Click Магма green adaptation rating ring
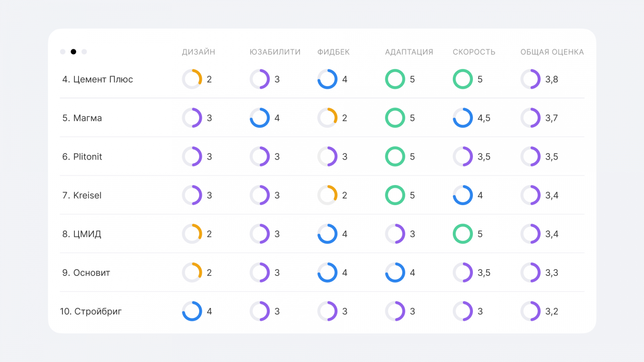 pos(395,118)
